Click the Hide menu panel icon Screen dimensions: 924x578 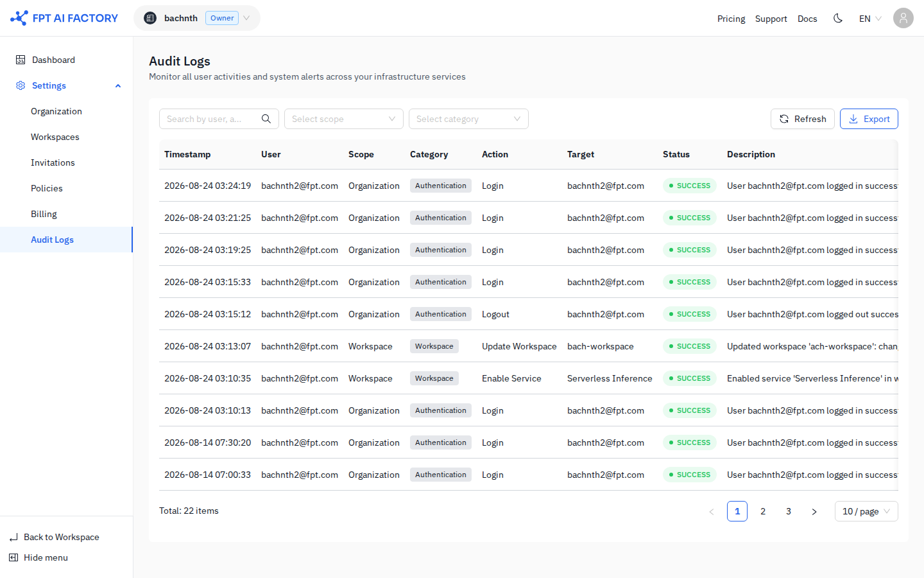(13, 557)
